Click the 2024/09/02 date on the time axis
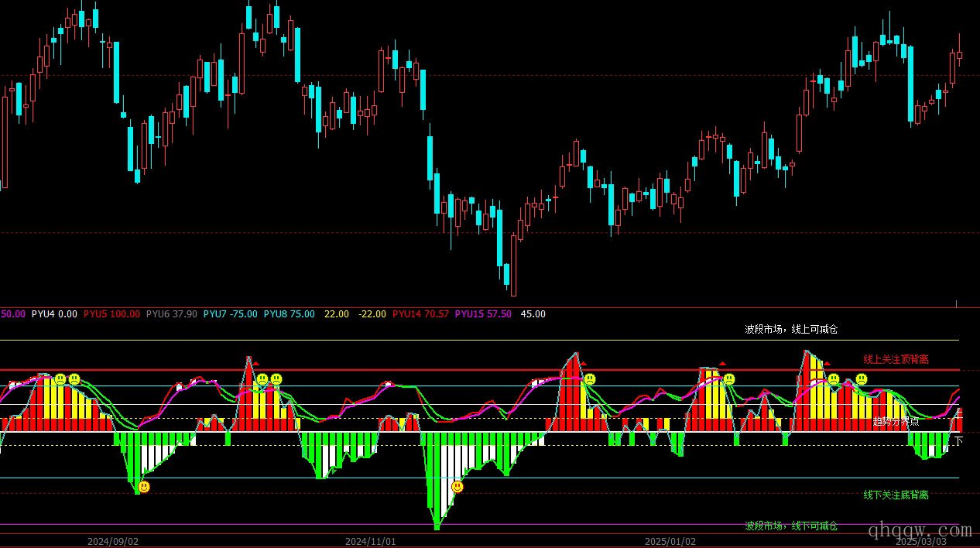980x548 pixels. (x=112, y=542)
